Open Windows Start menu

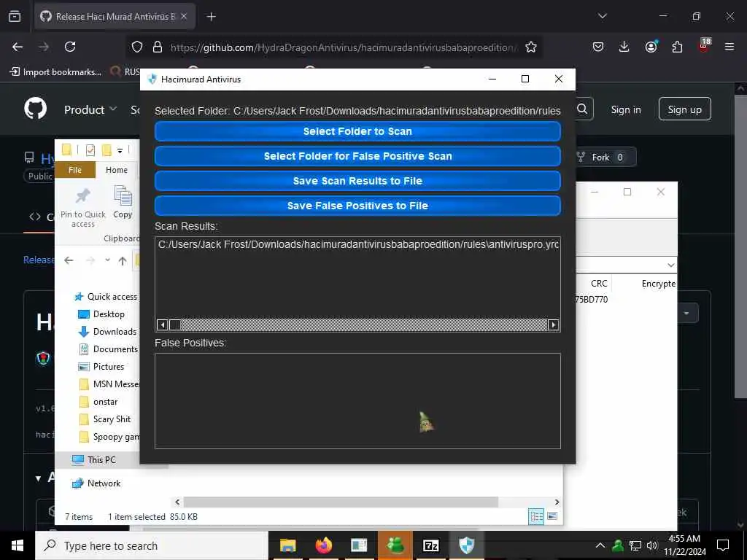(x=18, y=545)
